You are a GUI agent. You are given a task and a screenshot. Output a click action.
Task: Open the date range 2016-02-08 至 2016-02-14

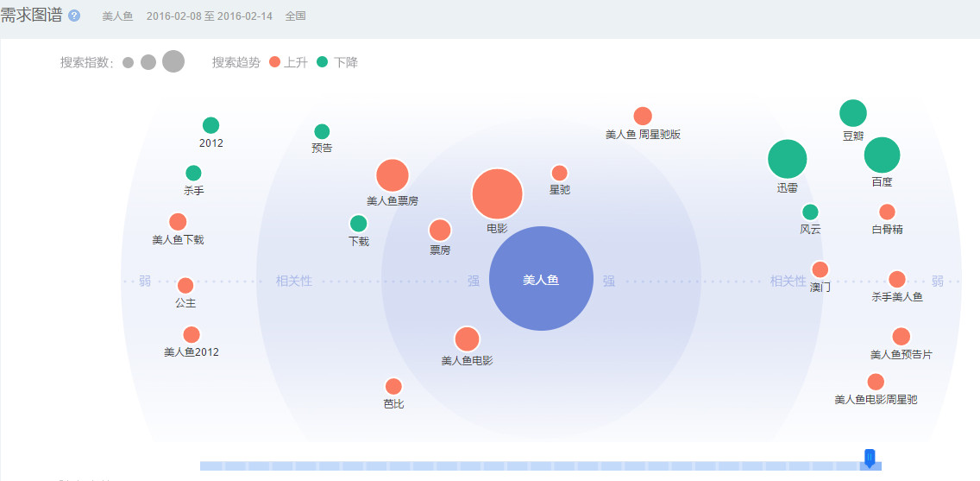coord(209,16)
